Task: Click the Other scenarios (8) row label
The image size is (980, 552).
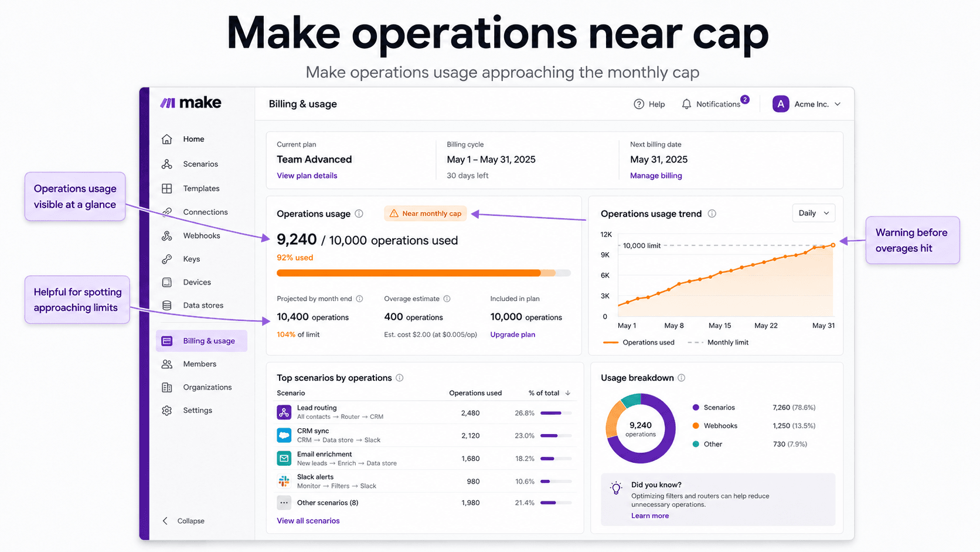Action: 328,503
